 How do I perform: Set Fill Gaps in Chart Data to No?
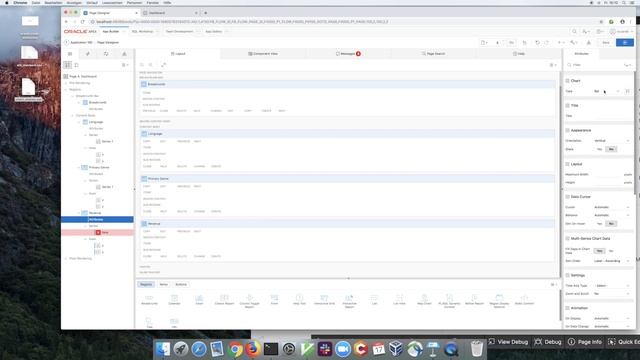[x=611, y=251]
